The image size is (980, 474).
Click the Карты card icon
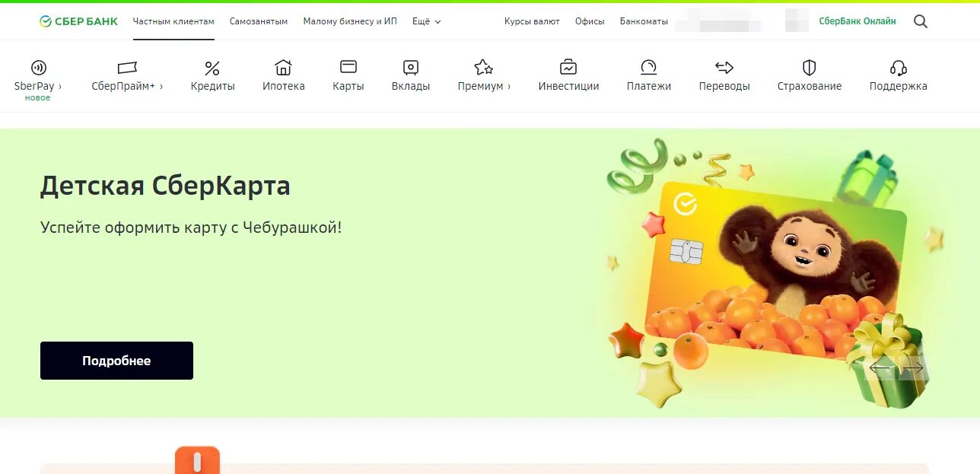point(348,67)
